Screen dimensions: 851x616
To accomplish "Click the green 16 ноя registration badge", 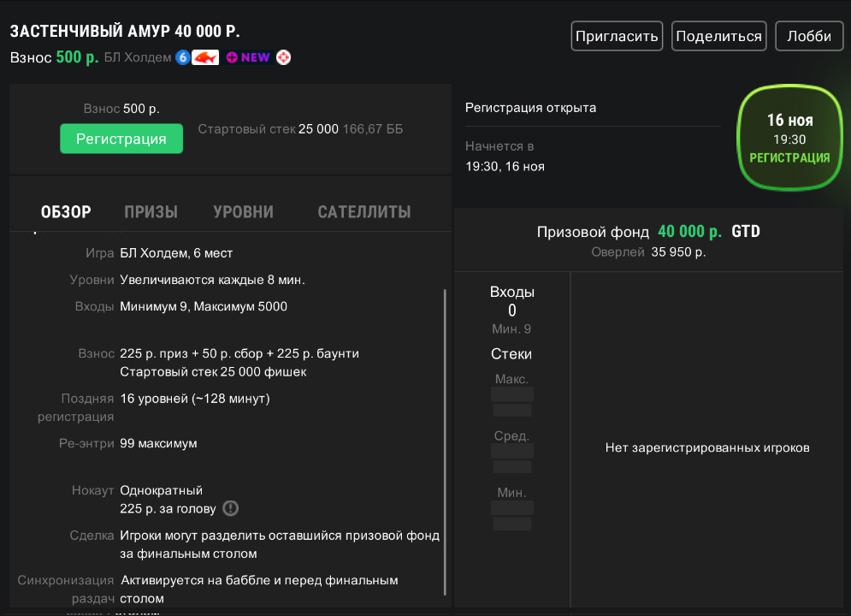I will pyautogui.click(x=789, y=138).
